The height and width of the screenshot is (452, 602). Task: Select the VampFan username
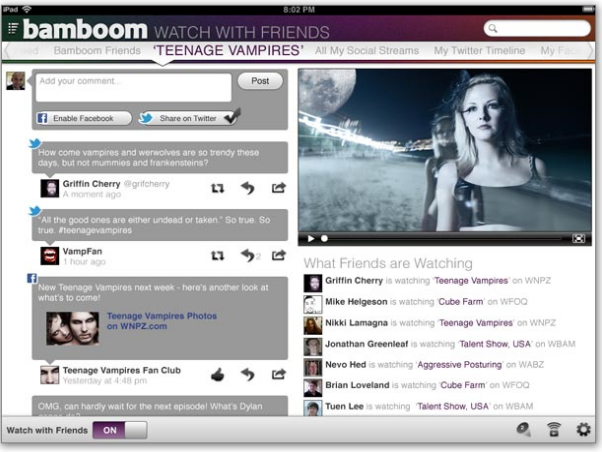[83, 252]
